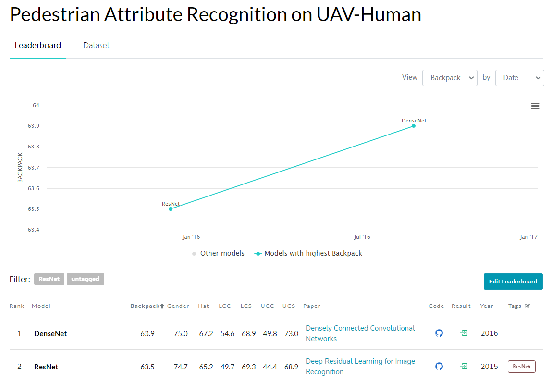
Task: View ResNet's result details icon
Action: [463, 366]
